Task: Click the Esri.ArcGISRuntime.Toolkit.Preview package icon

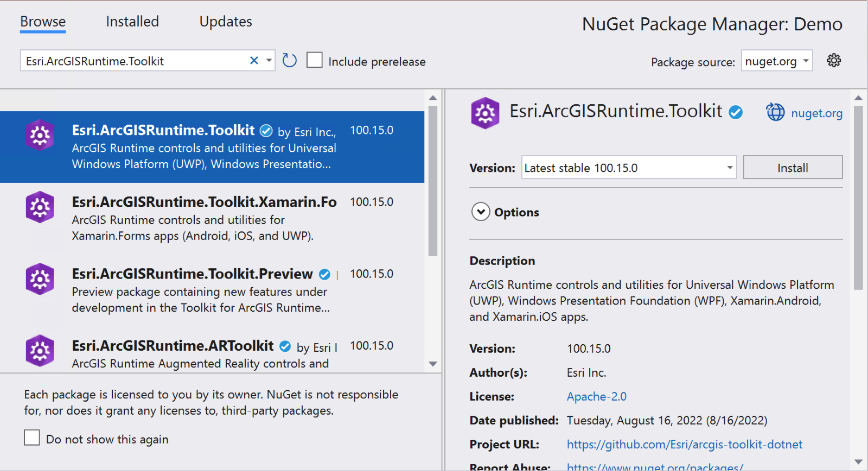Action: click(x=40, y=279)
